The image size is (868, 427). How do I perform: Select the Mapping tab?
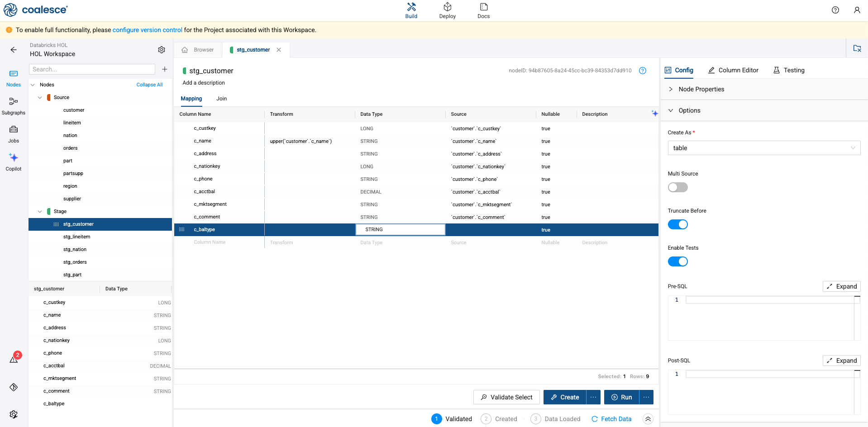click(x=191, y=99)
